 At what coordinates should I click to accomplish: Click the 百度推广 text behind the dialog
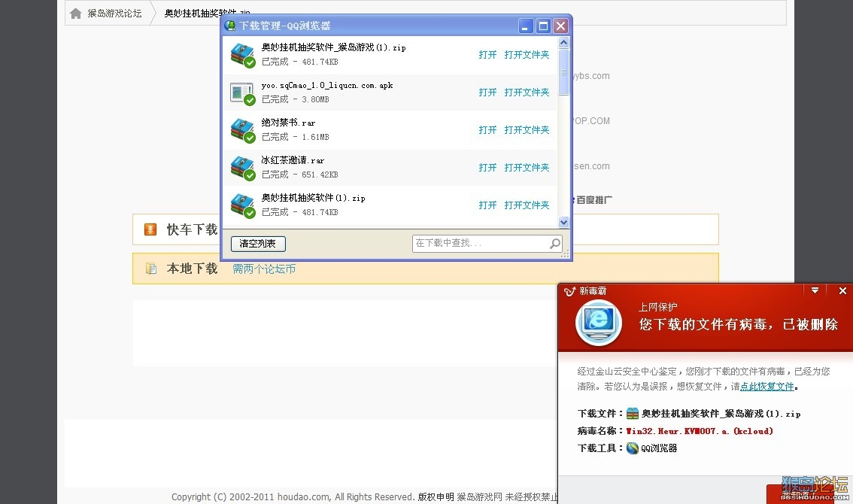[593, 200]
